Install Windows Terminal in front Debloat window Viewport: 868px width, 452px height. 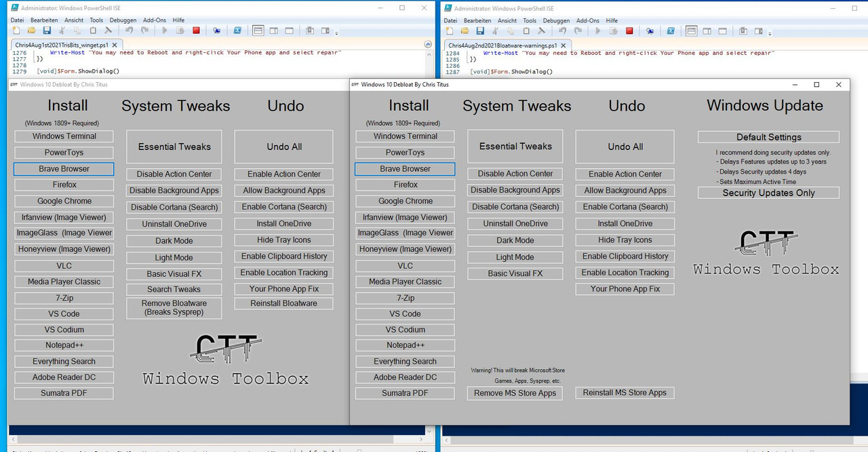(x=406, y=136)
